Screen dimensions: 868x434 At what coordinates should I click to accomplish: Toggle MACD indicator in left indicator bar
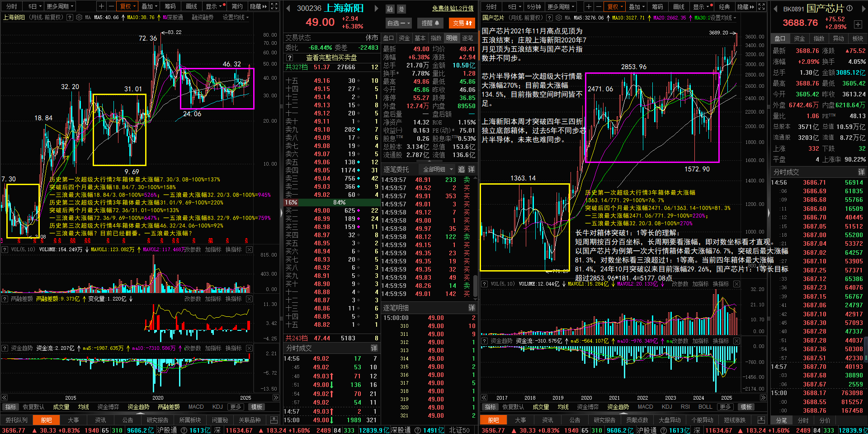(x=196, y=407)
